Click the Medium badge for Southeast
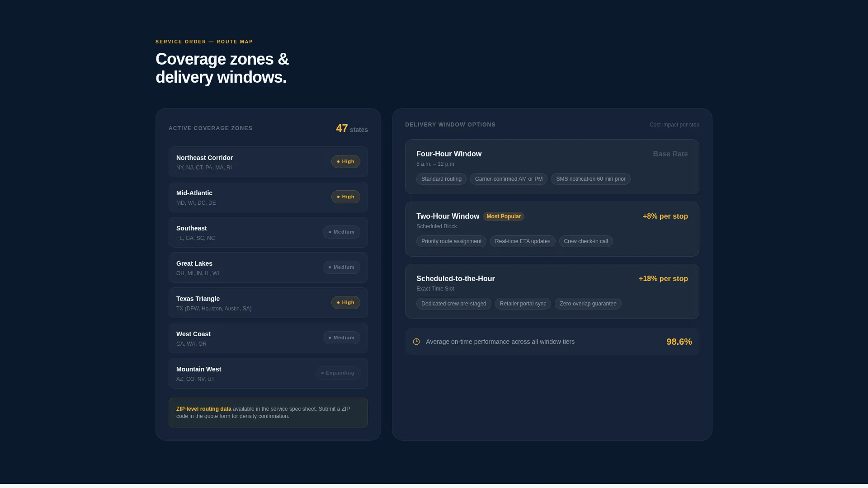868x488 pixels. point(341,232)
